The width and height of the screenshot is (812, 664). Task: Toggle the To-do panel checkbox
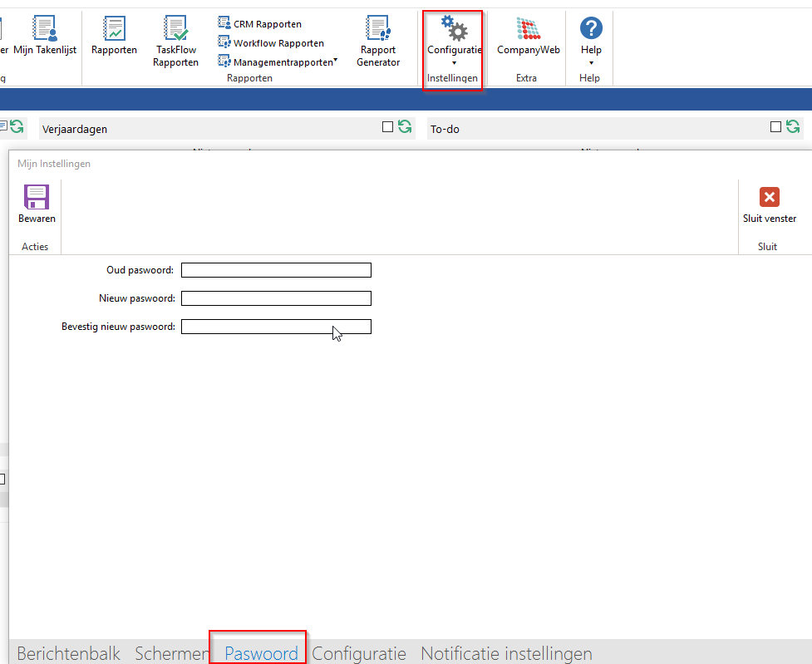point(775,127)
